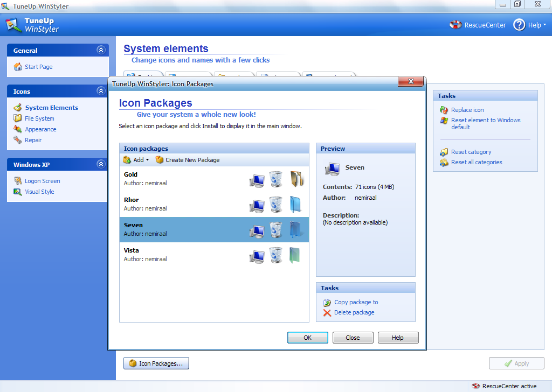
Task: Click Reset all categories link
Action: [477, 162]
